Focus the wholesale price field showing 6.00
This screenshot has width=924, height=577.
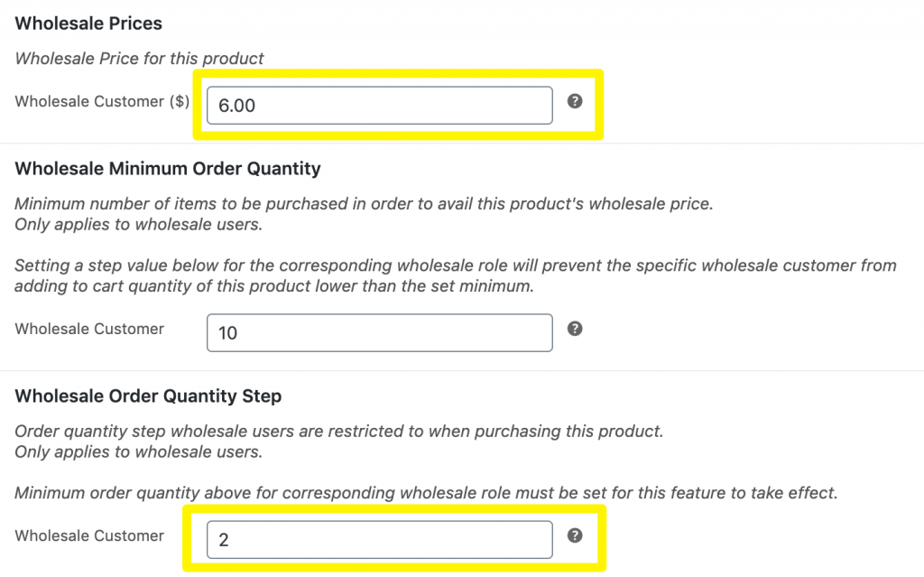[379, 106]
